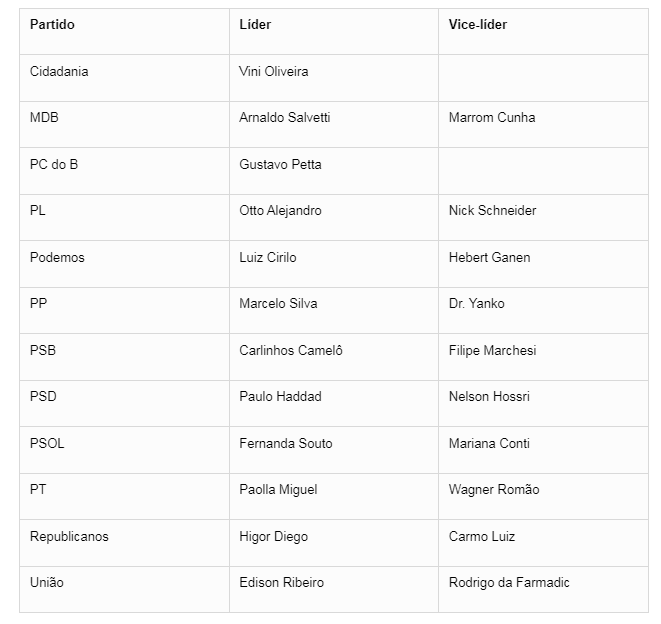661x624 pixels.
Task: Select the Cidadania party cell
Action: click(59, 71)
